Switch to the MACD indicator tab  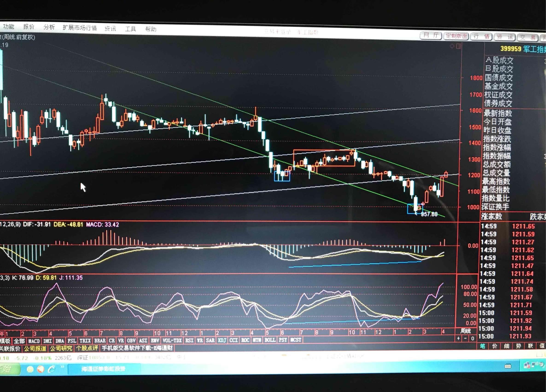click(34, 341)
